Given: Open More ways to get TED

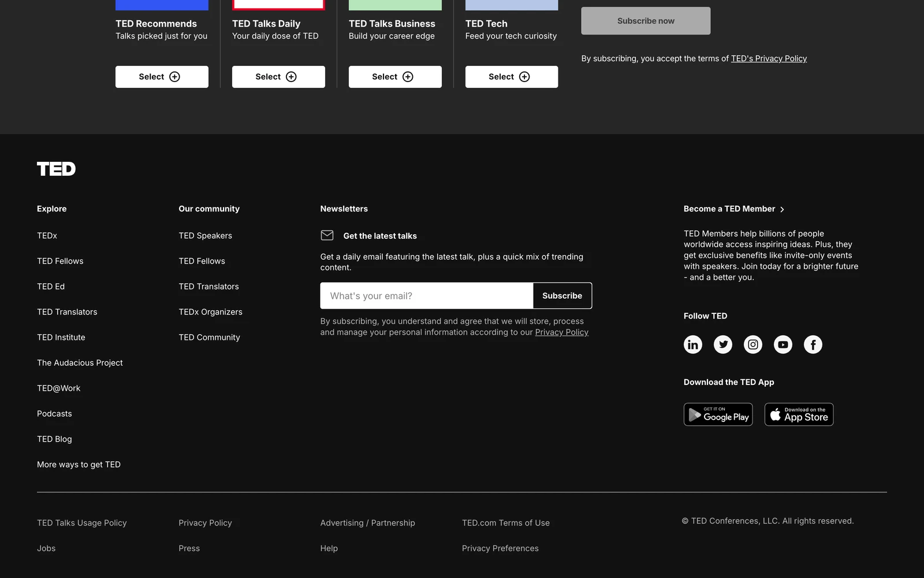Looking at the screenshot, I should pos(79,465).
